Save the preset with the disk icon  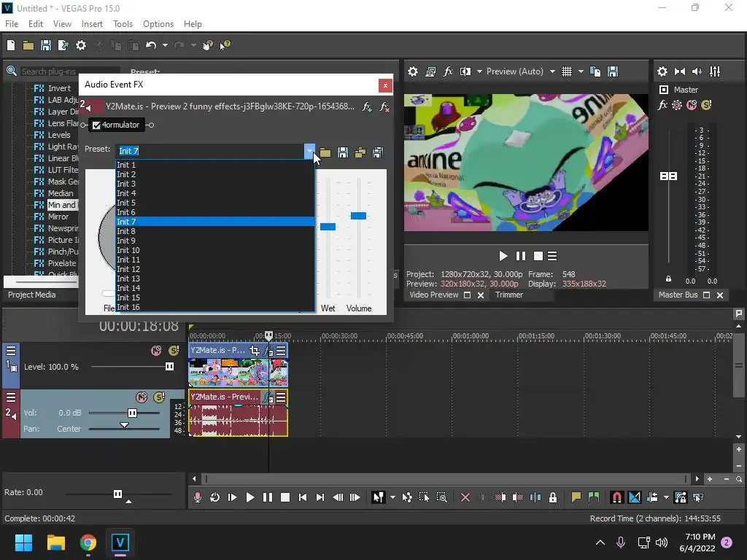coord(343,152)
